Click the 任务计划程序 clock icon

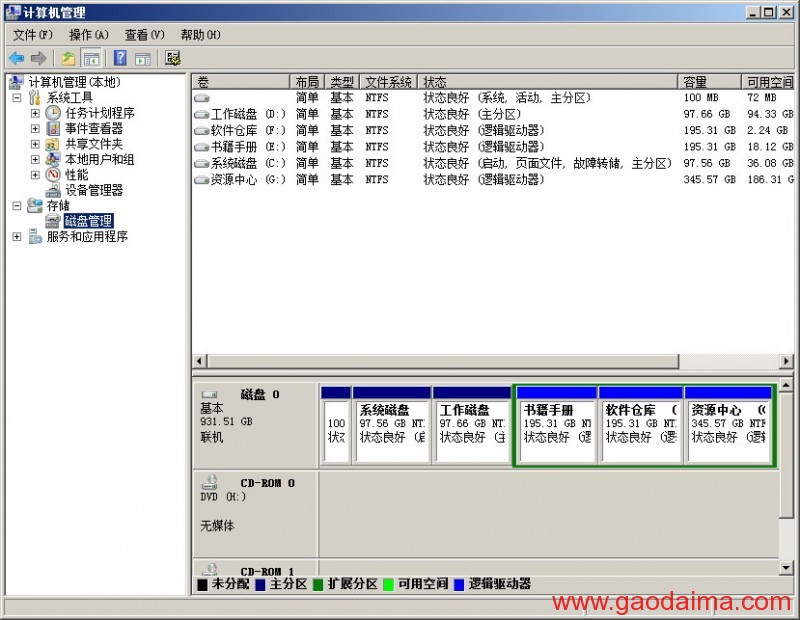[x=53, y=113]
